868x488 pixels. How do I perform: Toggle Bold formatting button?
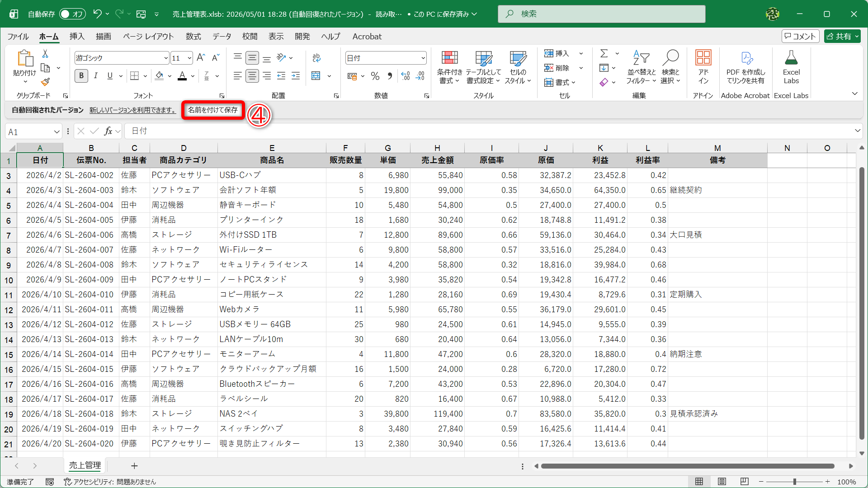pyautogui.click(x=81, y=76)
